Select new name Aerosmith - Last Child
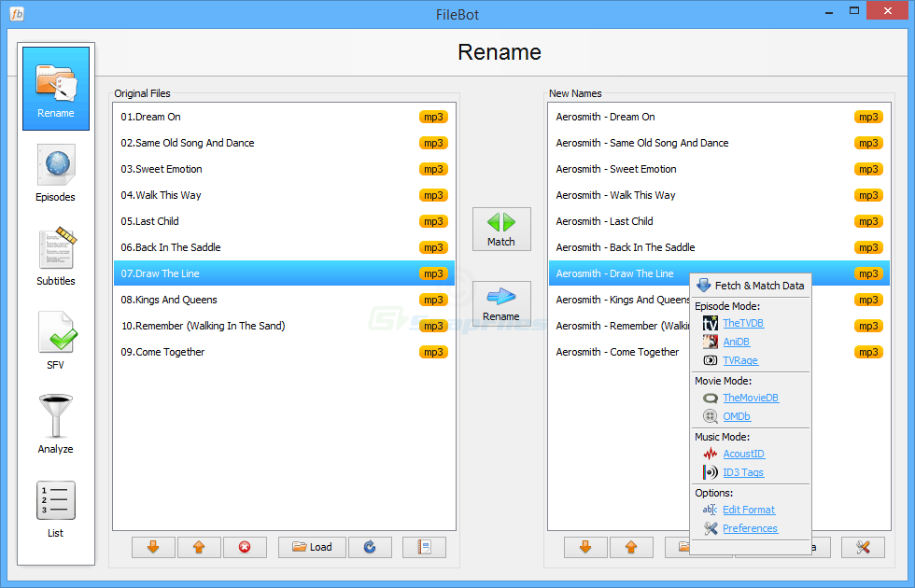 [x=719, y=222]
